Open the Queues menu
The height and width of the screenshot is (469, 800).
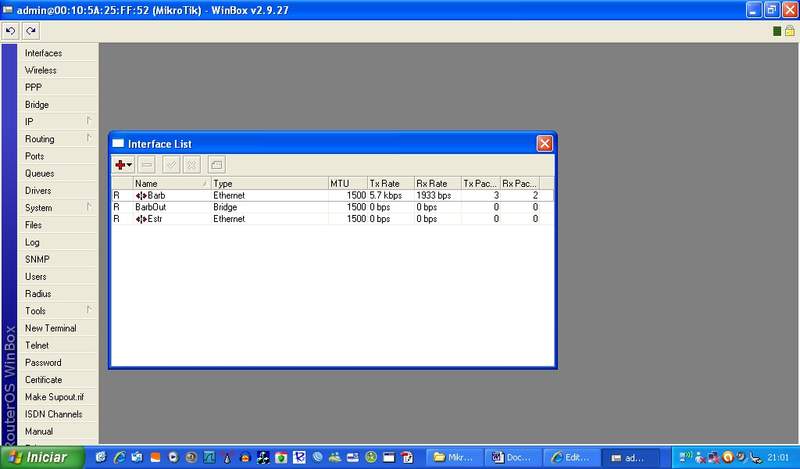click(x=39, y=174)
